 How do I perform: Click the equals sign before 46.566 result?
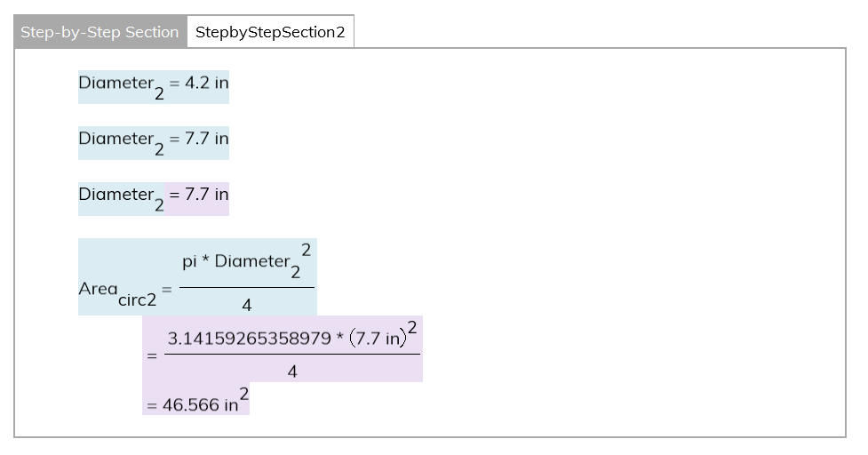click(x=151, y=405)
